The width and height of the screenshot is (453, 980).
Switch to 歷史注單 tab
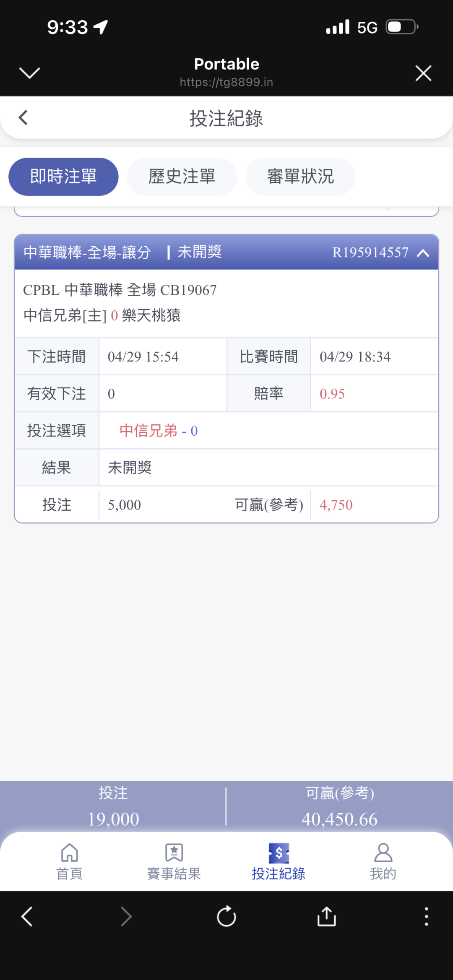coord(182,177)
